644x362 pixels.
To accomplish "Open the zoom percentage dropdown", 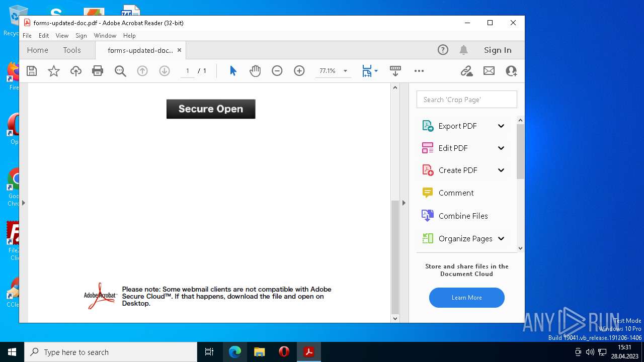I will click(x=345, y=71).
